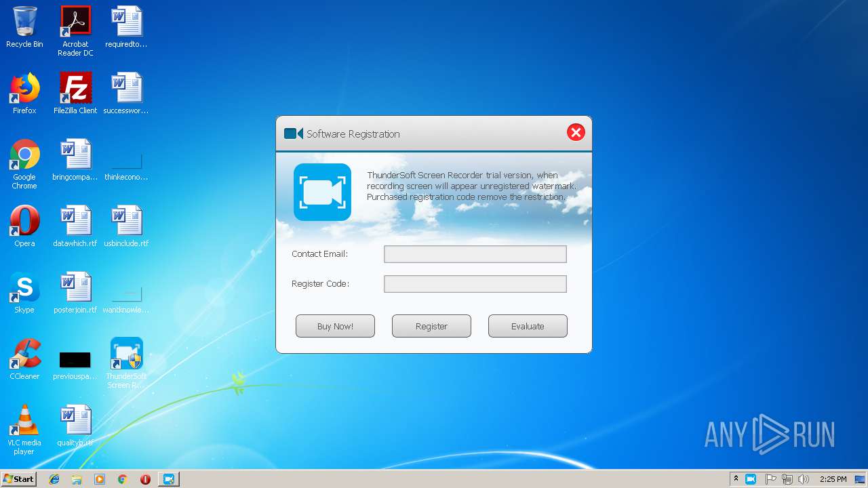Screen dimensions: 868x488
Task: Select posterjoin.rtf document icon
Action: click(75, 293)
